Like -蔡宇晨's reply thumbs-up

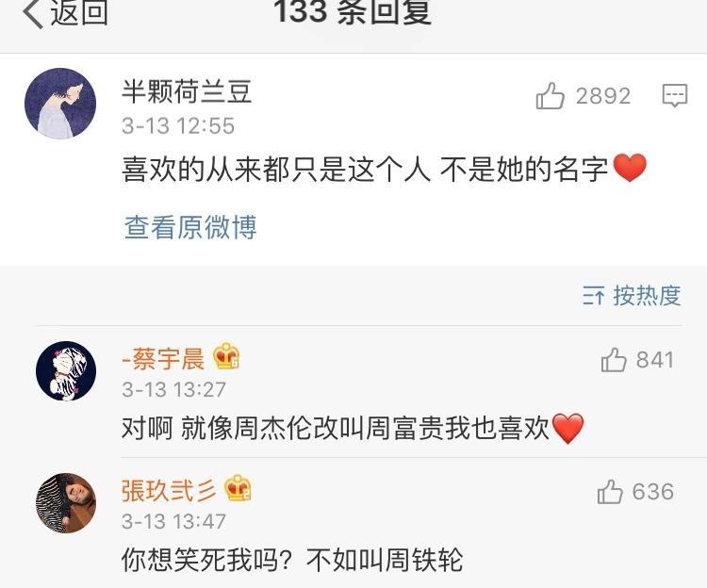click(x=614, y=360)
